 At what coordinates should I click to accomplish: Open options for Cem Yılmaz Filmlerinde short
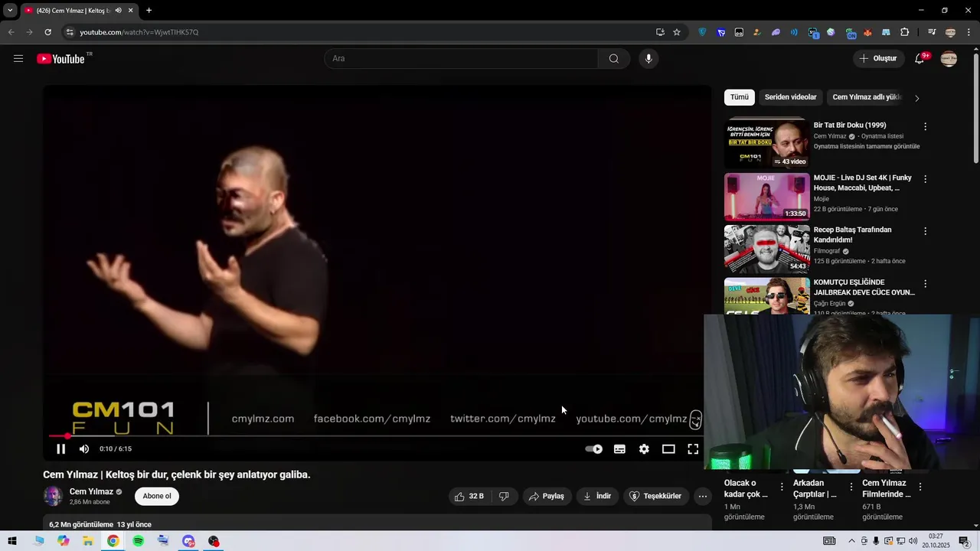(x=920, y=487)
